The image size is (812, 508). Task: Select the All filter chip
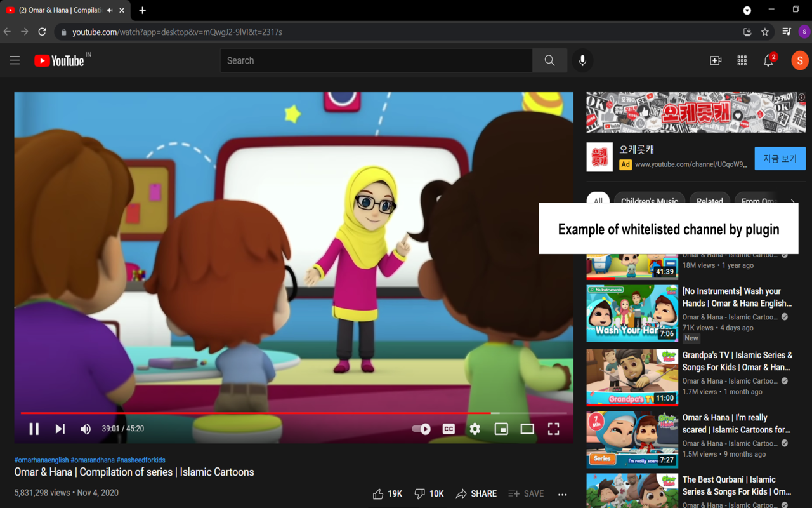598,198
